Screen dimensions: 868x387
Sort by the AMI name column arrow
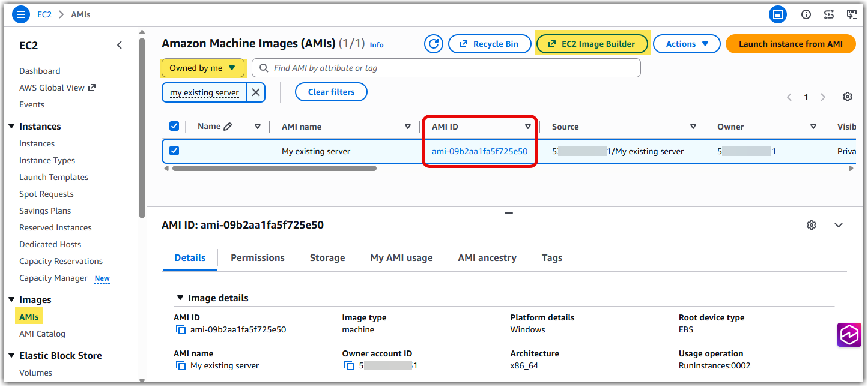[408, 127]
